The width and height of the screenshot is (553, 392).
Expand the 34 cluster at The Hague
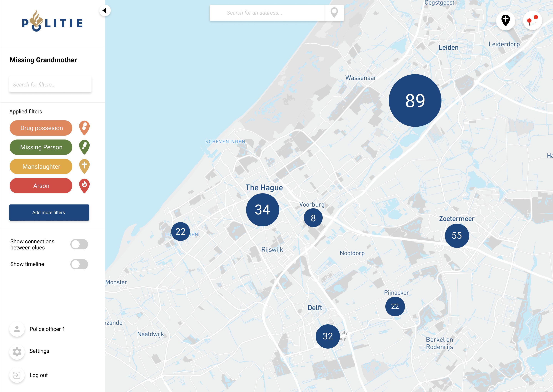[x=262, y=209]
